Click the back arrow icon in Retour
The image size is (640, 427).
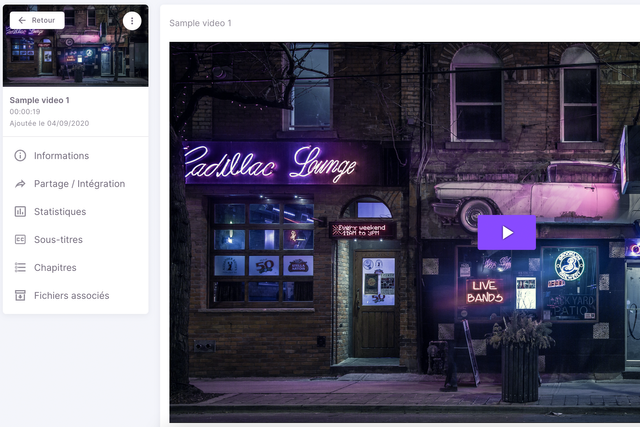[x=22, y=20]
